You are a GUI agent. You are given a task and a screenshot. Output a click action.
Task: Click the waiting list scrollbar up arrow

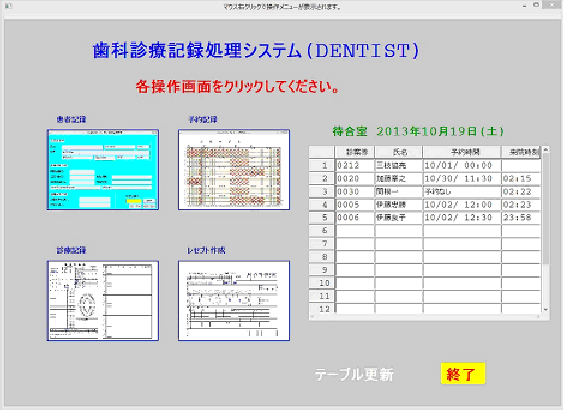(x=546, y=149)
